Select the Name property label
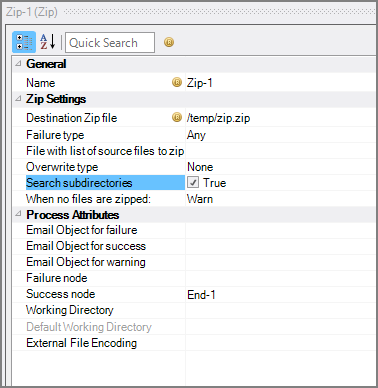Screen dimensions: 378x388 (41, 83)
